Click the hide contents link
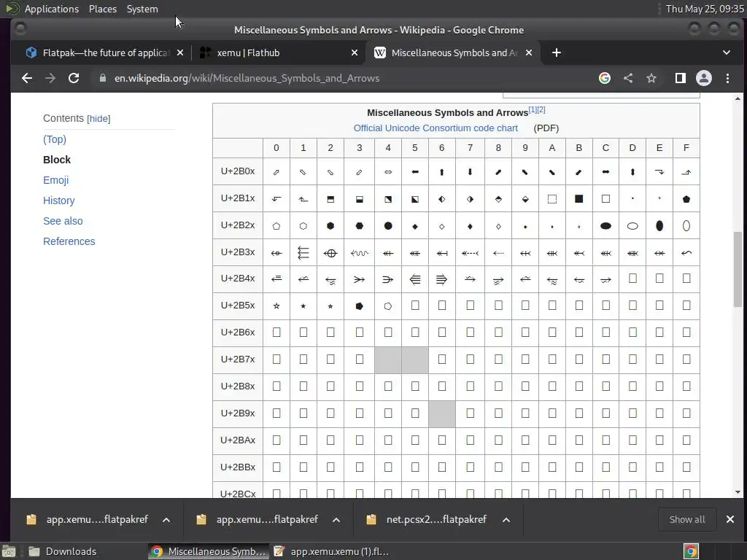This screenshot has height=560, width=747. point(98,119)
